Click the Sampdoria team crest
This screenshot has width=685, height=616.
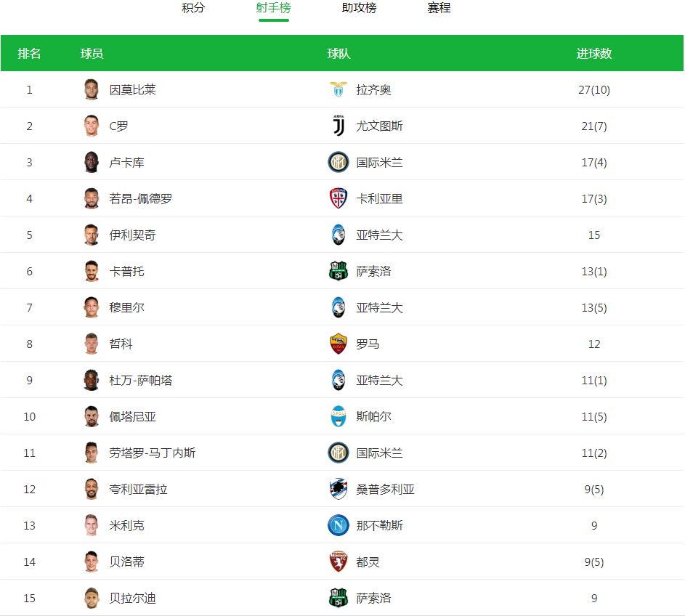(338, 489)
